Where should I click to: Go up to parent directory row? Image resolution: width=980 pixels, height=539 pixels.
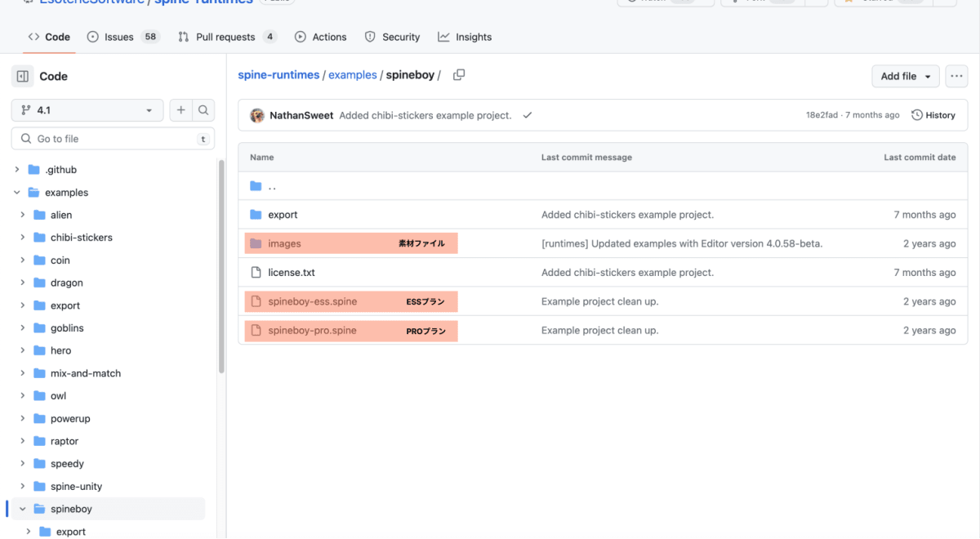click(x=603, y=185)
